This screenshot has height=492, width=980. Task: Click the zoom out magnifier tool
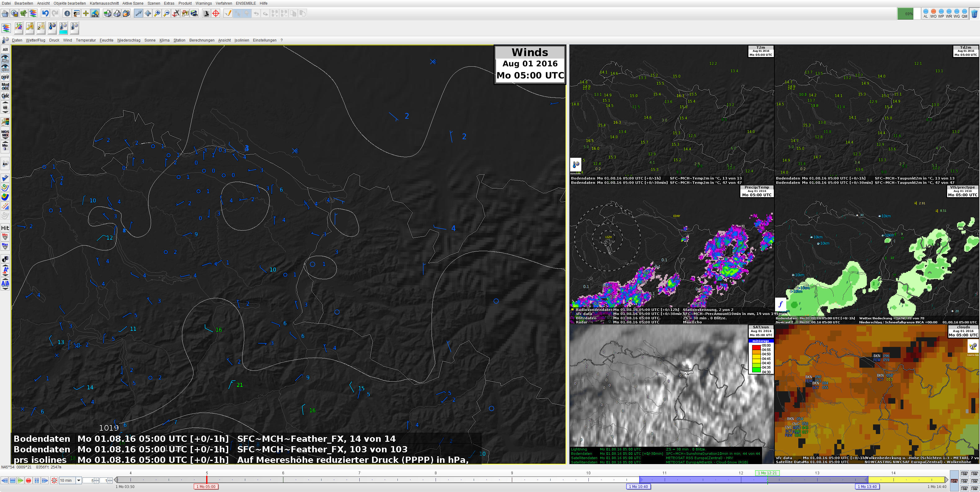click(166, 14)
